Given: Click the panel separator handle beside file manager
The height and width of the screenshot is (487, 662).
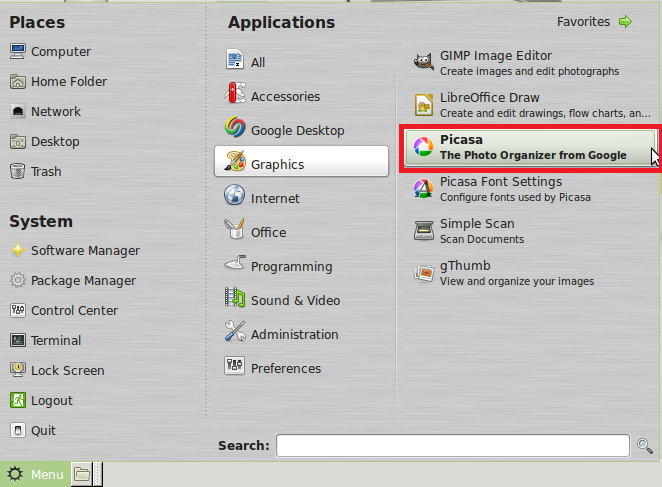Looking at the screenshot, I should [x=98, y=474].
